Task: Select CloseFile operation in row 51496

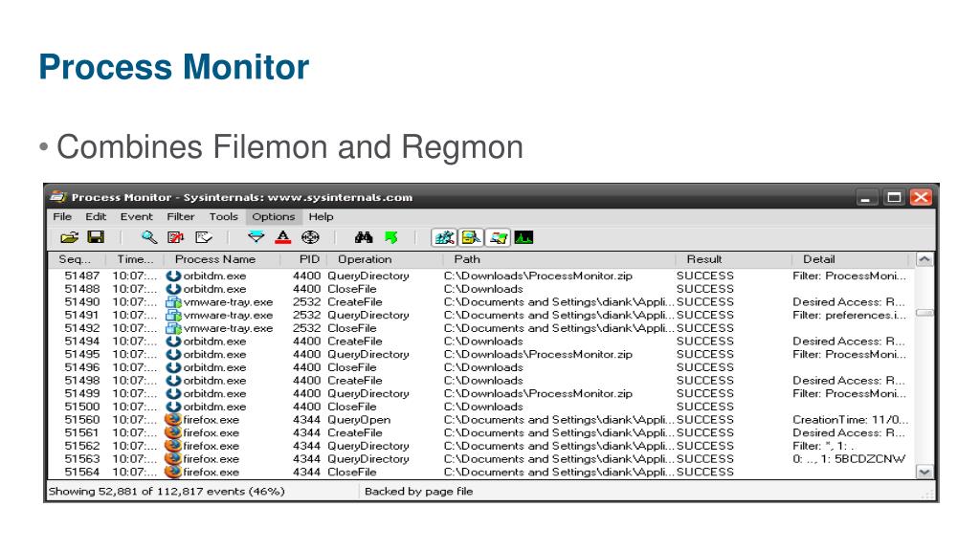Action: click(352, 367)
